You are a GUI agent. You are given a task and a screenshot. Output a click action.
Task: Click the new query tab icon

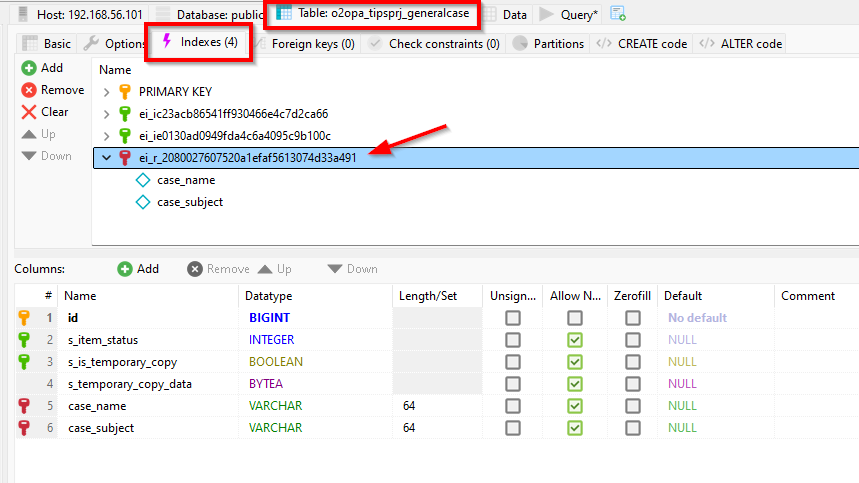(x=619, y=14)
